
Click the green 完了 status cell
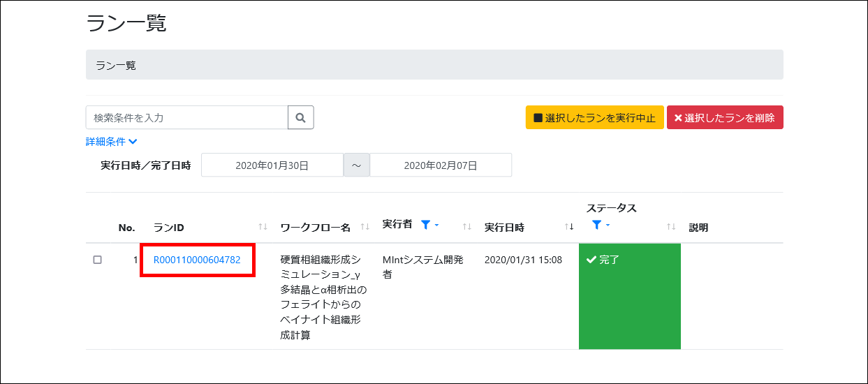(629, 296)
